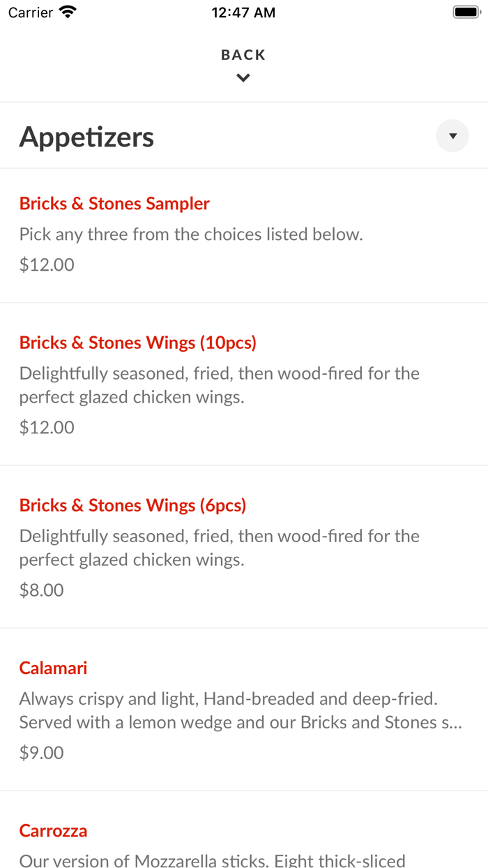The height and width of the screenshot is (868, 488).
Task: Tap the $8.00 price for 6pc wings
Action: point(42,590)
